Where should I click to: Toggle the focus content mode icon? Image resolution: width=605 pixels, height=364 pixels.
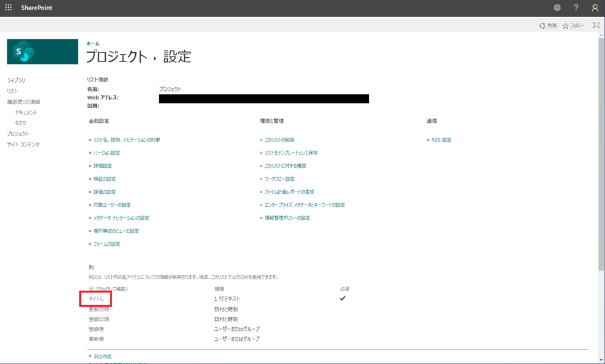[x=596, y=25]
